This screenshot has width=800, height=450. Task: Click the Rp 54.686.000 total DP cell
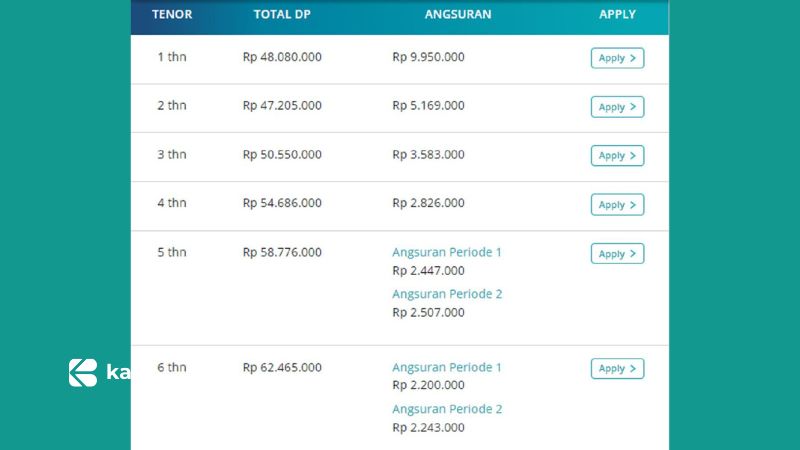282,203
